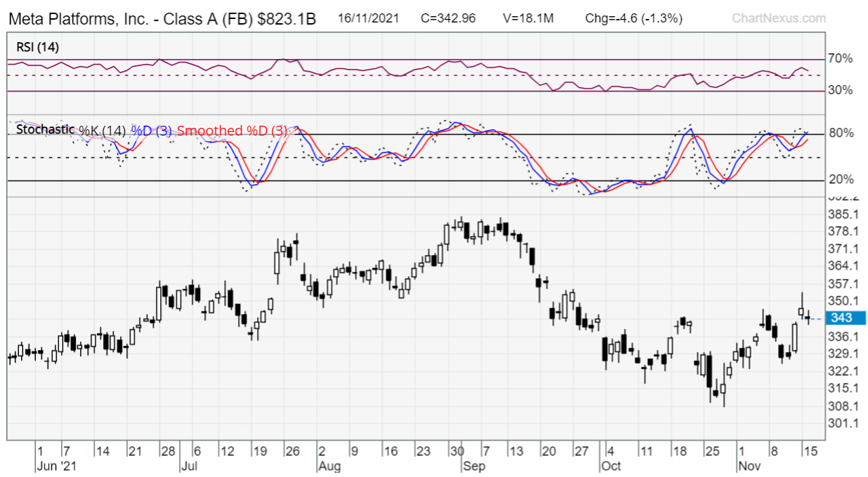
Task: Click the 329.1 price axis label
Action: click(844, 353)
